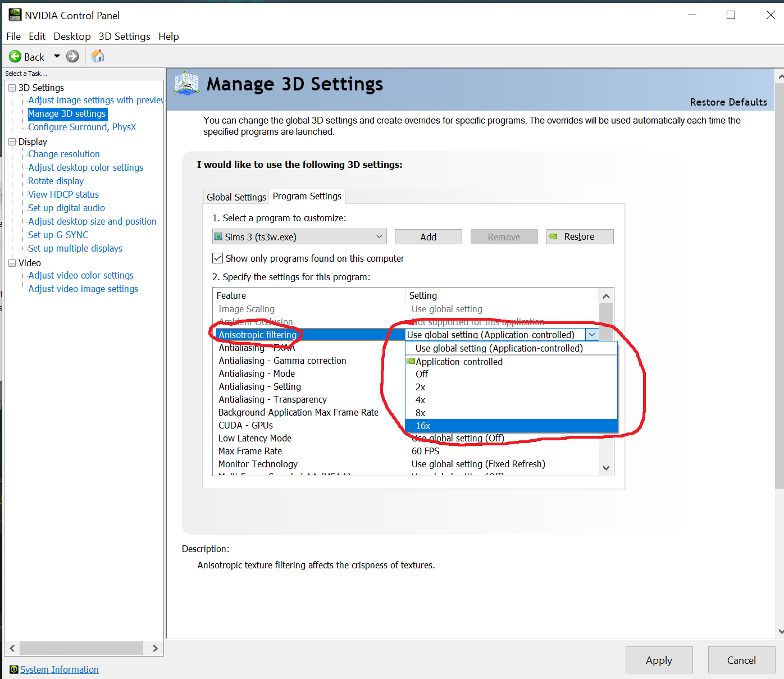Image resolution: width=784 pixels, height=679 pixels.
Task: Open the 3D Settings menu
Action: [x=125, y=37]
